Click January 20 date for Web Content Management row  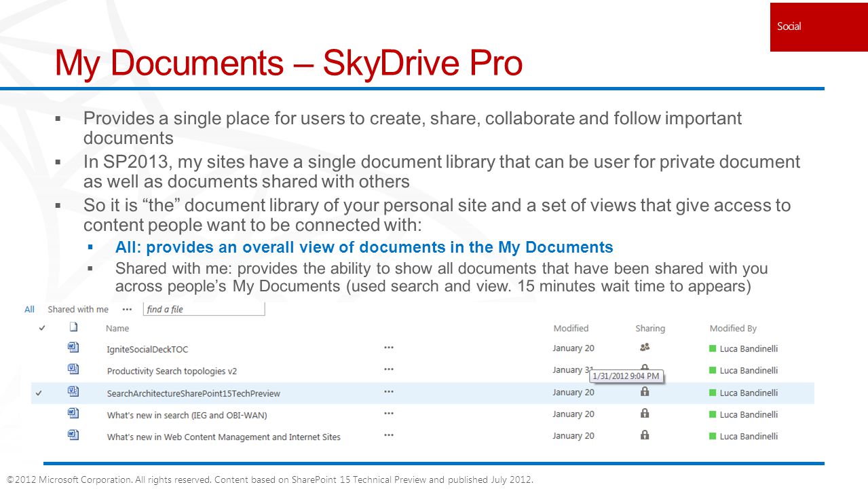[573, 435]
